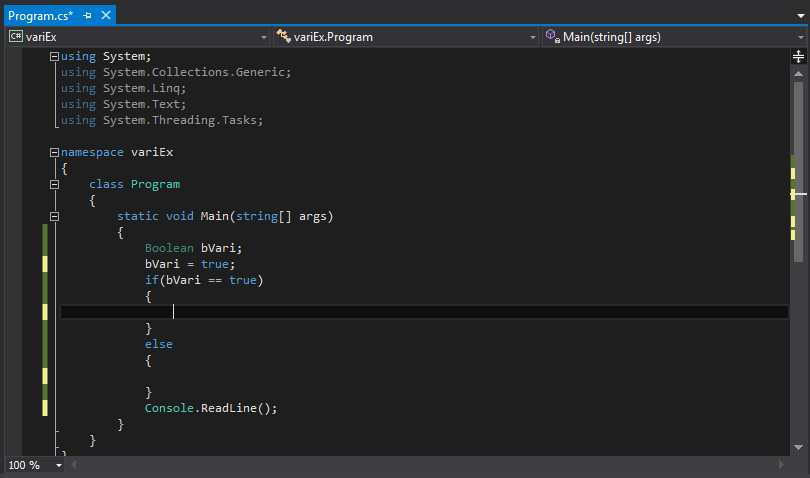Click the vertical scrollbar down arrow
Image resolution: width=810 pixels, height=478 pixels.
(x=798, y=448)
